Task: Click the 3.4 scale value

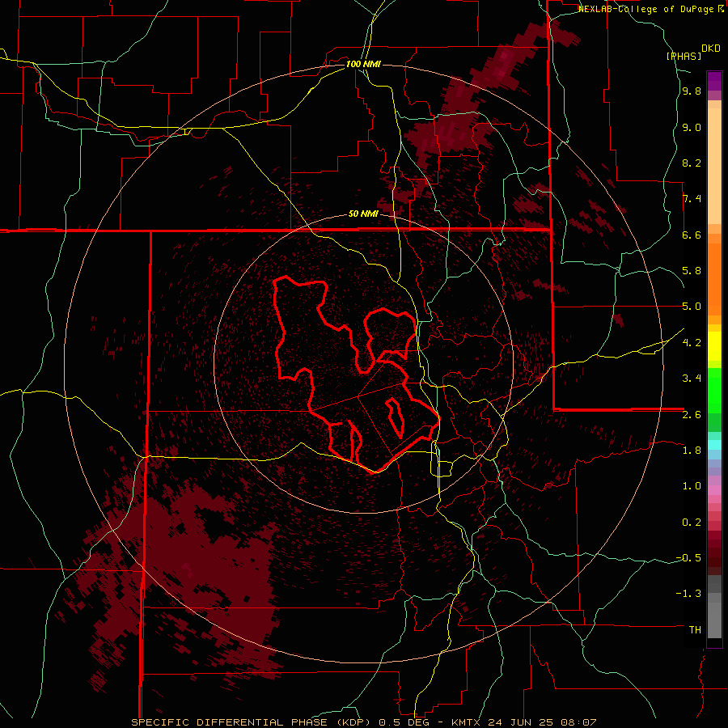Action: click(x=692, y=379)
